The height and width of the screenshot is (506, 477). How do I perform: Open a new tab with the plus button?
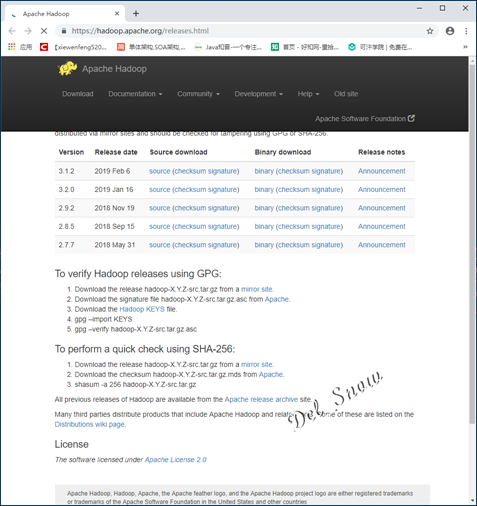click(136, 14)
